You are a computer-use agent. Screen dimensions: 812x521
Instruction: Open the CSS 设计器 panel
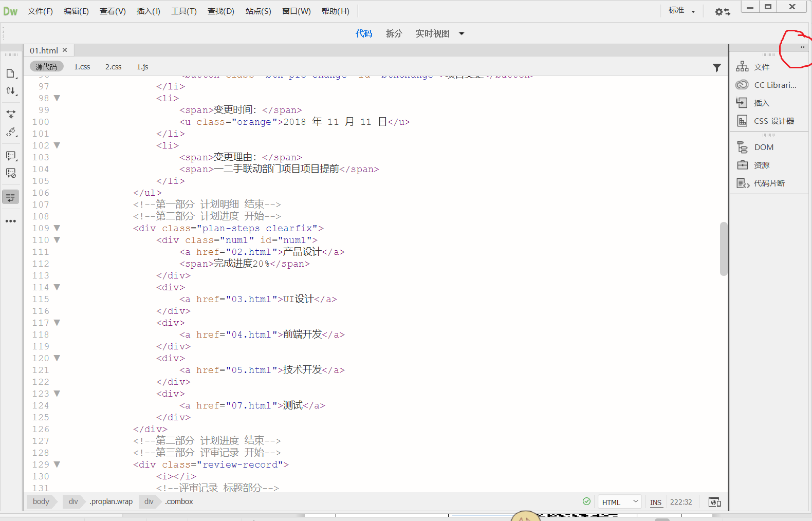pos(765,121)
